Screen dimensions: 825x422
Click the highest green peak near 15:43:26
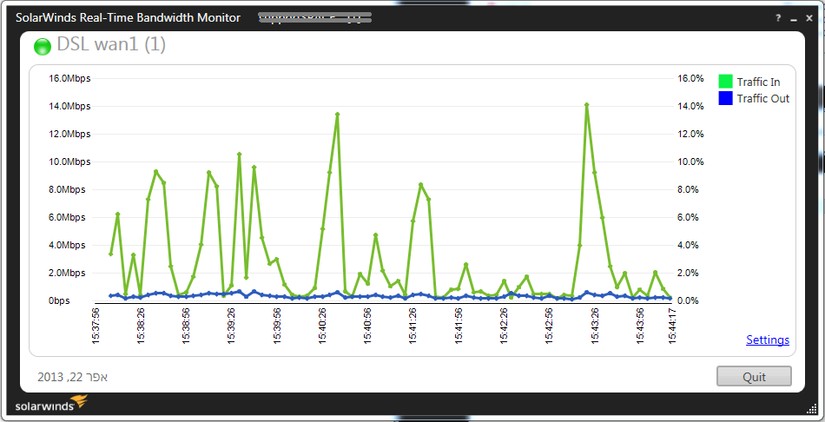pyautogui.click(x=587, y=105)
